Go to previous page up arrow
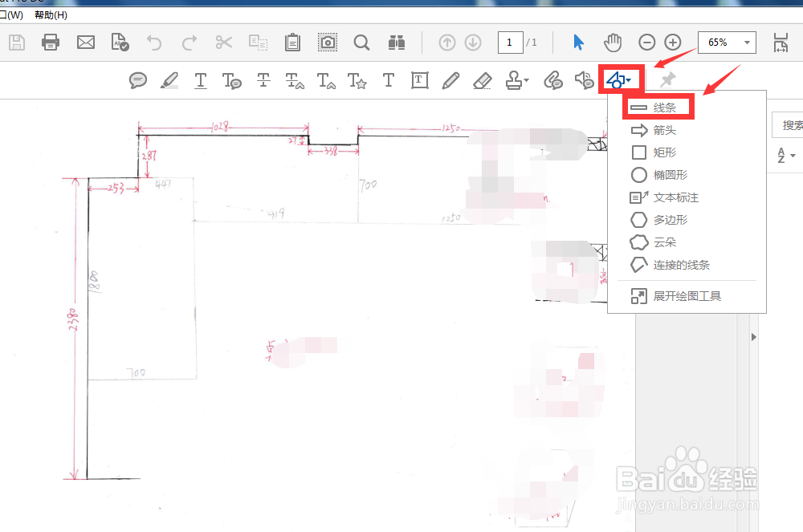 [447, 43]
